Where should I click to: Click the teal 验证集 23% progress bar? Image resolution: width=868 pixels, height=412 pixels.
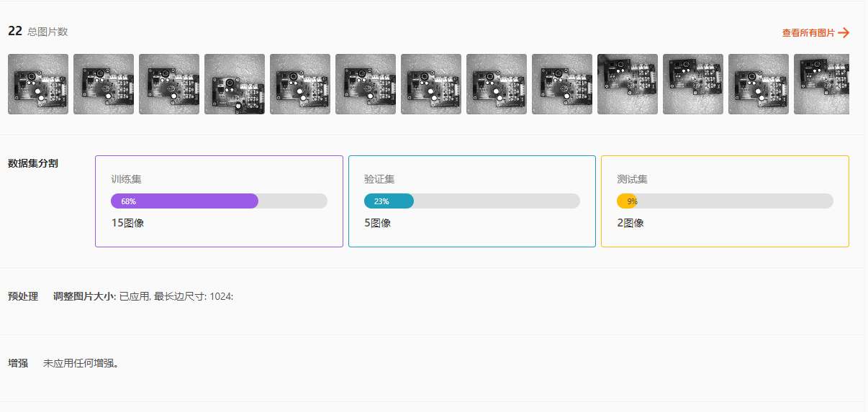pyautogui.click(x=389, y=201)
